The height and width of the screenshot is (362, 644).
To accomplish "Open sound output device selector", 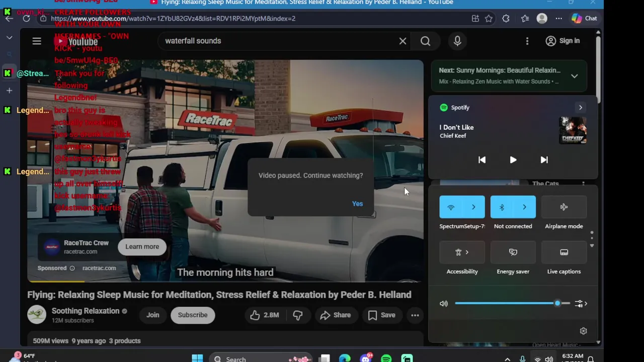I will tap(581, 304).
